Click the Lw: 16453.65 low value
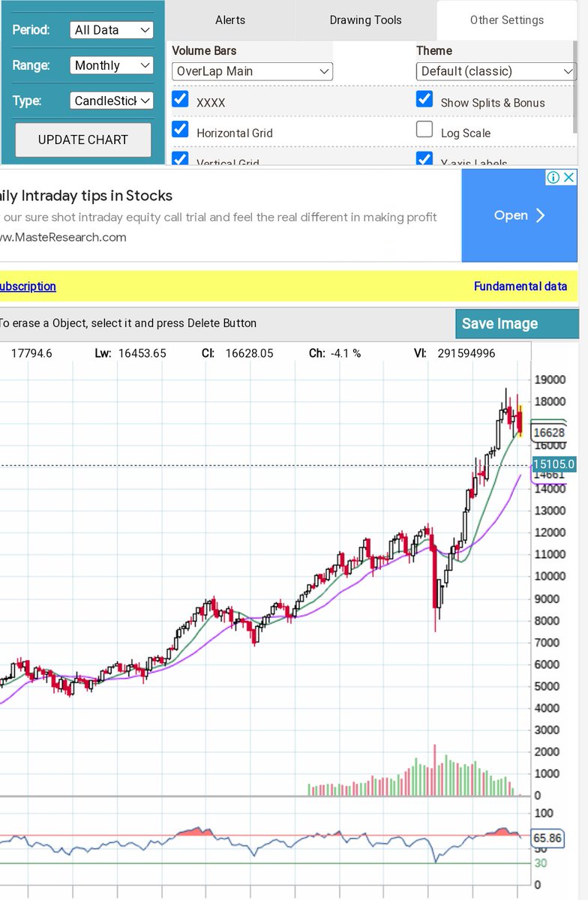 (x=130, y=352)
